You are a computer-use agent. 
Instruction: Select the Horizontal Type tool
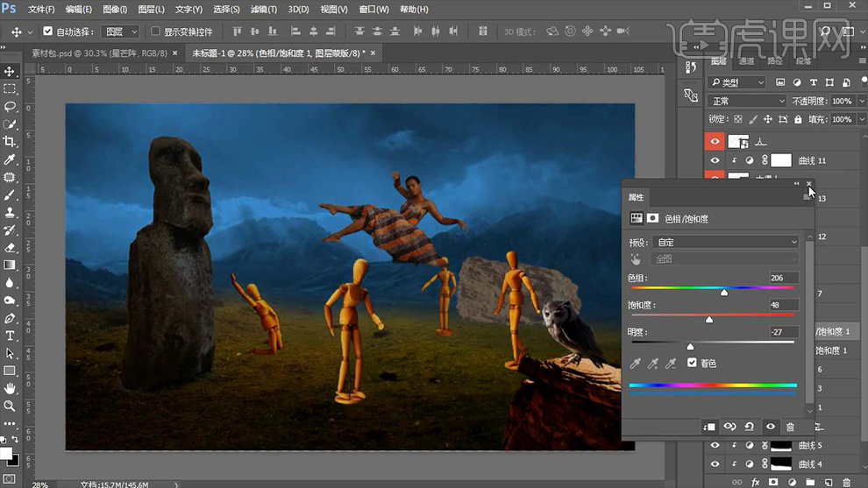[x=10, y=336]
